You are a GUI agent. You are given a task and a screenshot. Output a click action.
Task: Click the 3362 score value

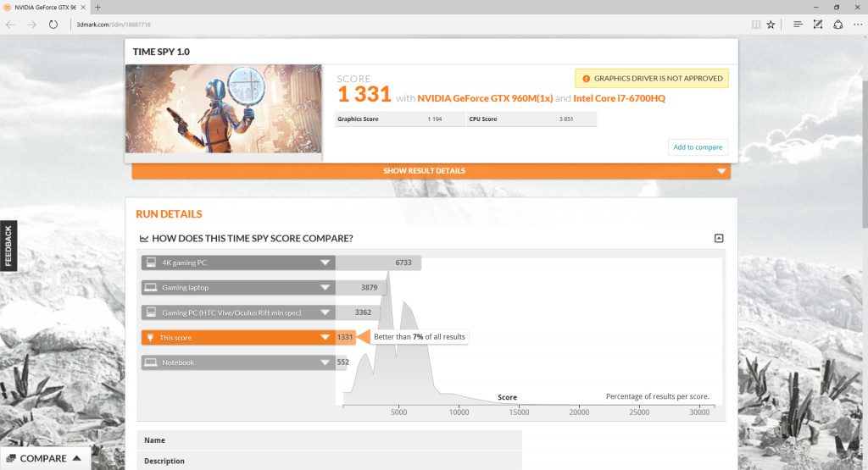(363, 312)
